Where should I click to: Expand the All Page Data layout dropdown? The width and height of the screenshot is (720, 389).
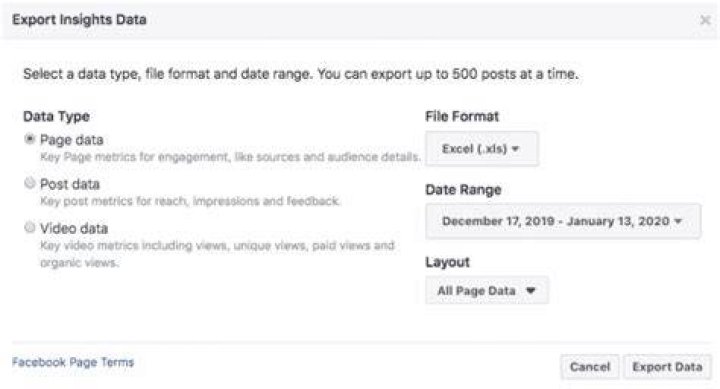tap(487, 290)
